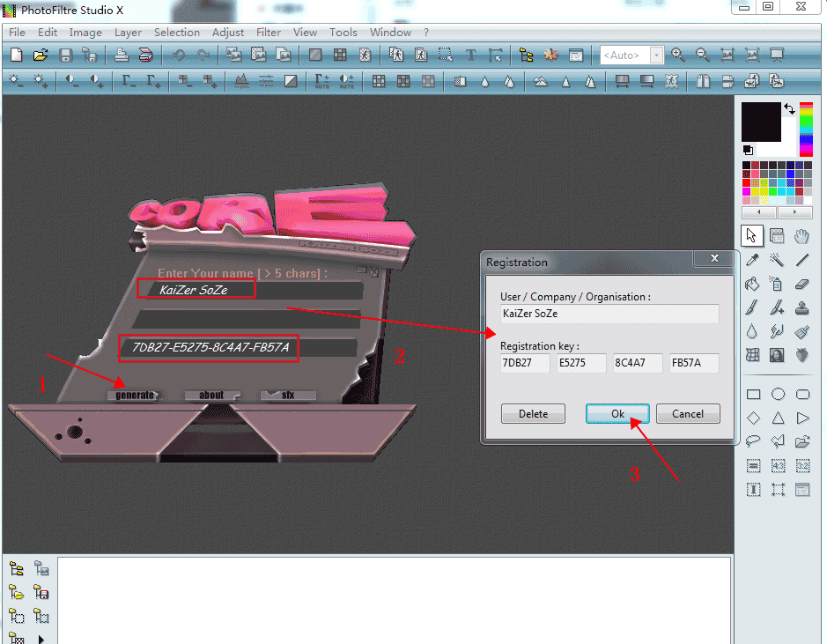Undo the last action with the Undo arrow
The width and height of the screenshot is (827, 644).
[179, 55]
